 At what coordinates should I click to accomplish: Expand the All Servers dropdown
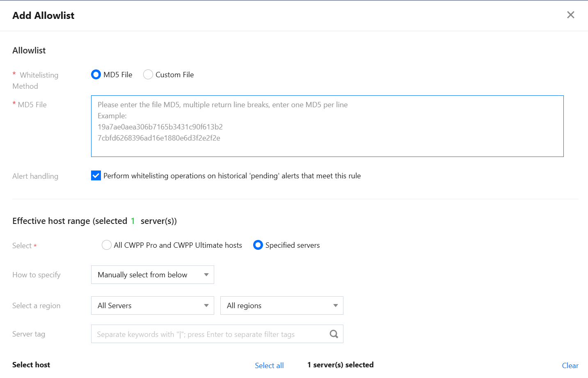(x=152, y=306)
